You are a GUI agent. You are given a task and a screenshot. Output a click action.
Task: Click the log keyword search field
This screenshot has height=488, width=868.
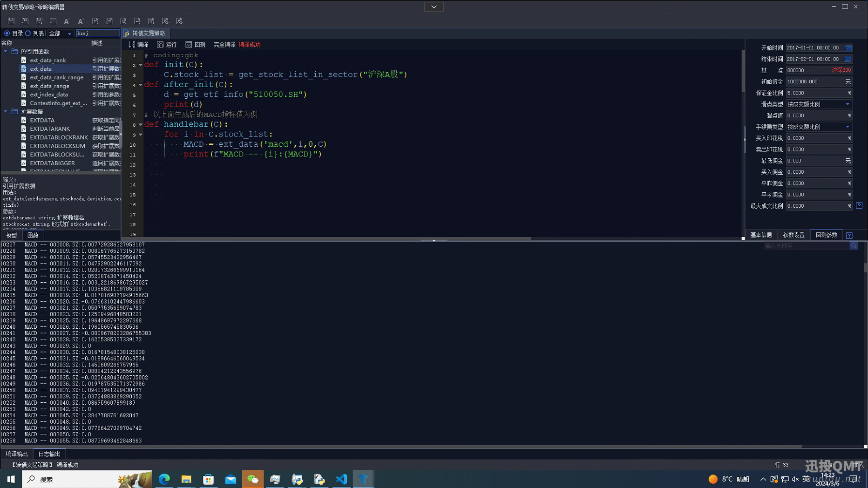click(x=806, y=246)
